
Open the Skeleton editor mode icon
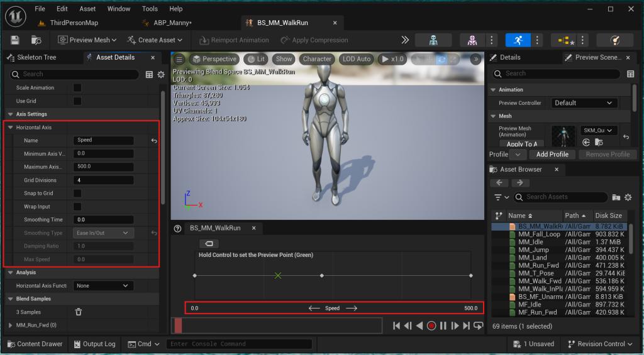pos(433,40)
